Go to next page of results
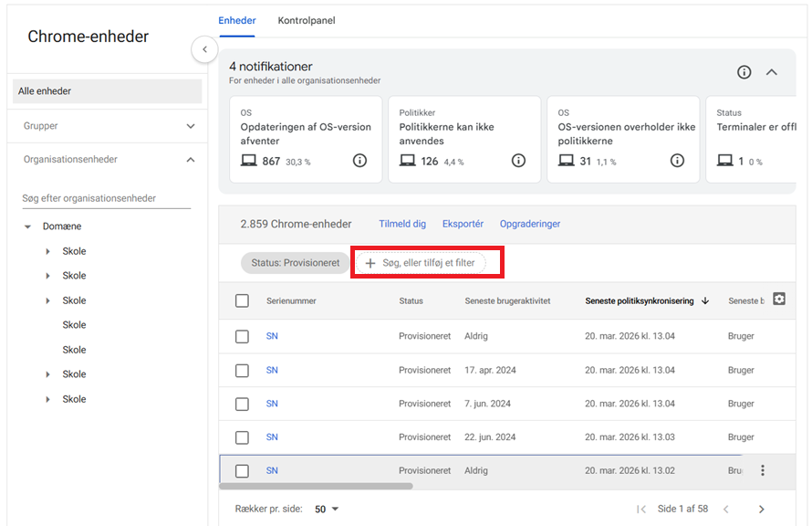Screen dimensions: 812x526 [x=762, y=509]
